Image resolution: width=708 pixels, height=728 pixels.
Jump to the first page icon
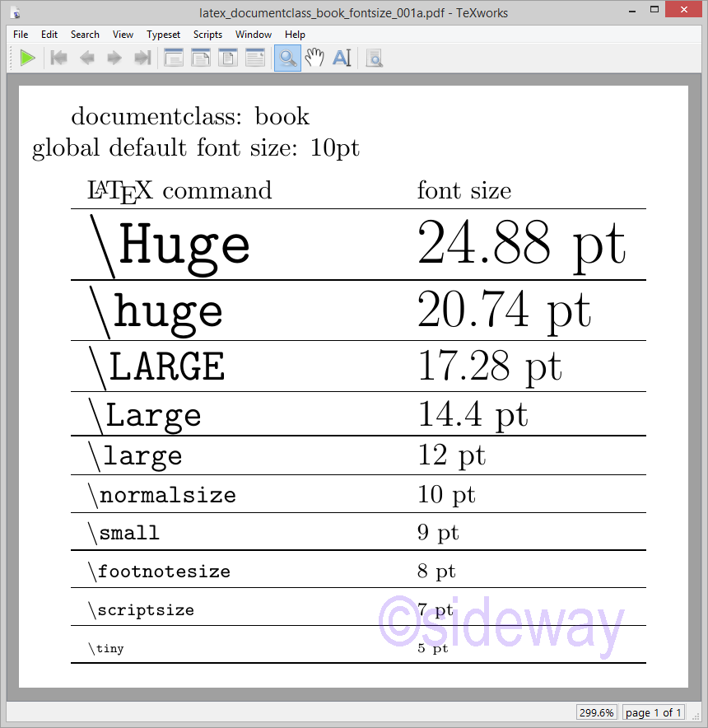point(58,58)
